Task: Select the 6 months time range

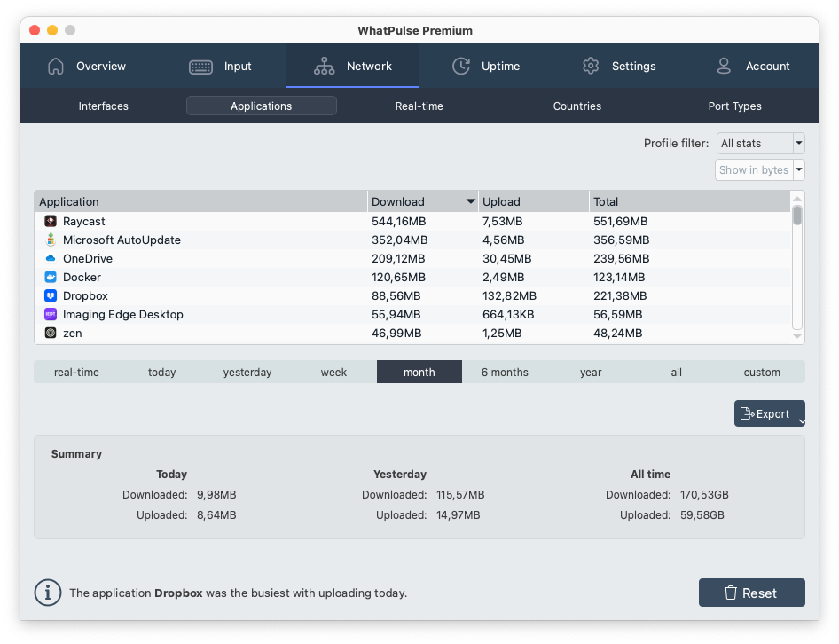Action: (x=505, y=372)
